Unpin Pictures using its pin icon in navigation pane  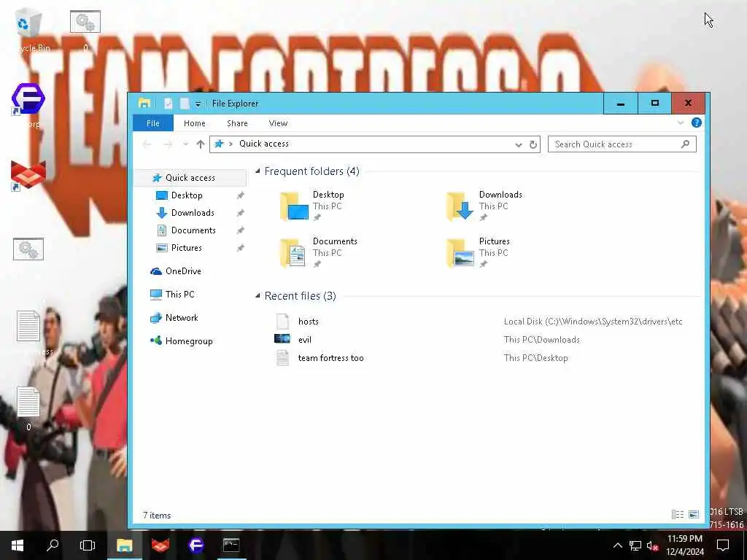(x=241, y=248)
